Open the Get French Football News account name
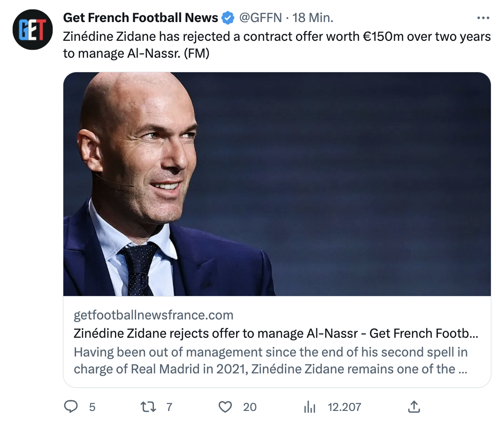This screenshot has width=504, height=425. [140, 18]
